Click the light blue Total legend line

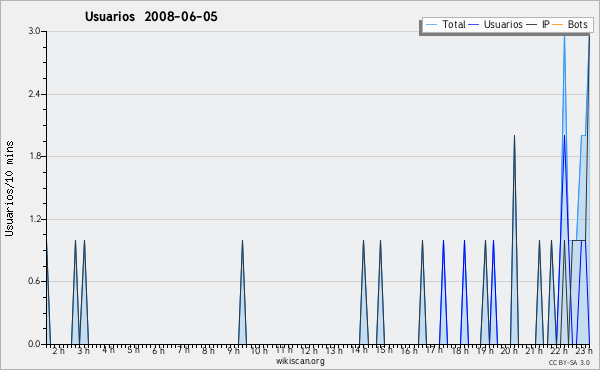[x=431, y=24]
